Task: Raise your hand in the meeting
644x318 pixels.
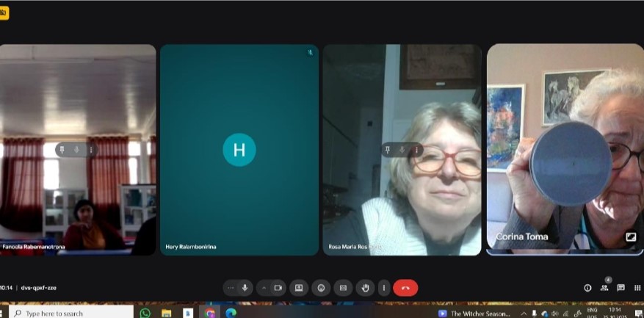Action: click(x=365, y=288)
